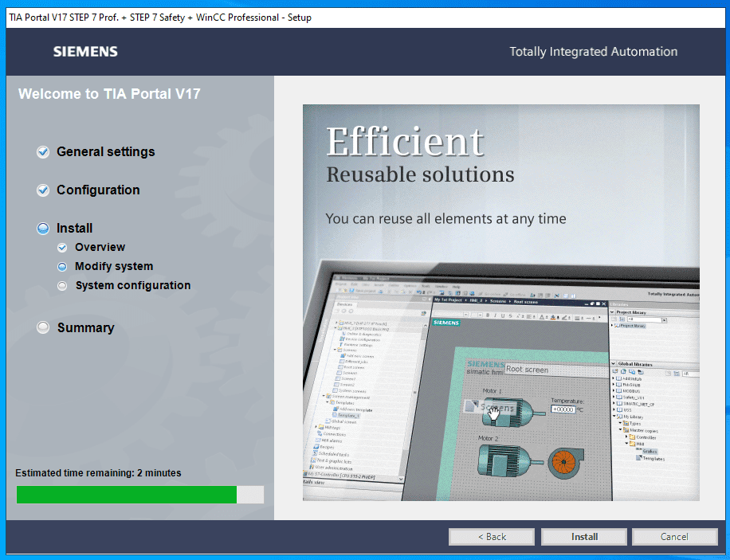Click the System configuration step indicator icon

coord(62,286)
